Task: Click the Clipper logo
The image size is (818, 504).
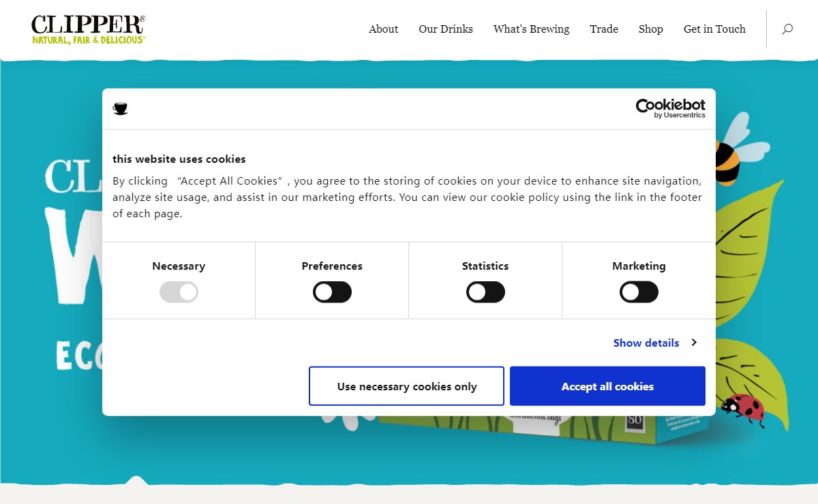Action: pyautogui.click(x=89, y=29)
